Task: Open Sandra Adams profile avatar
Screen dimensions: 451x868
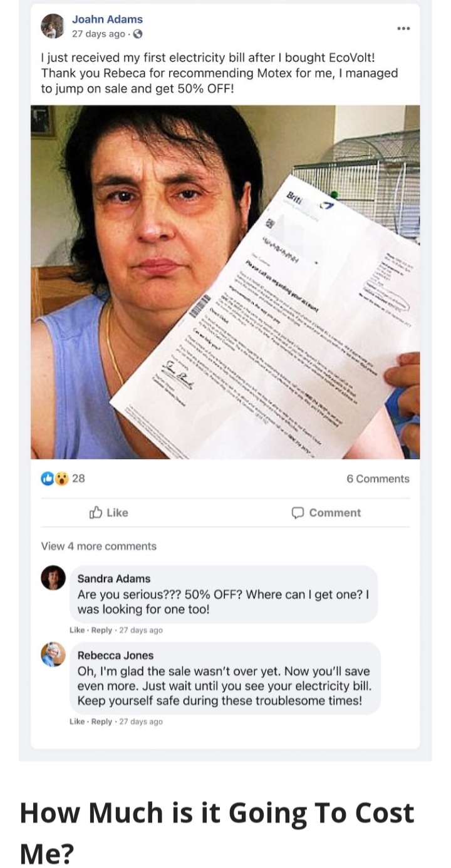Action: (53, 578)
